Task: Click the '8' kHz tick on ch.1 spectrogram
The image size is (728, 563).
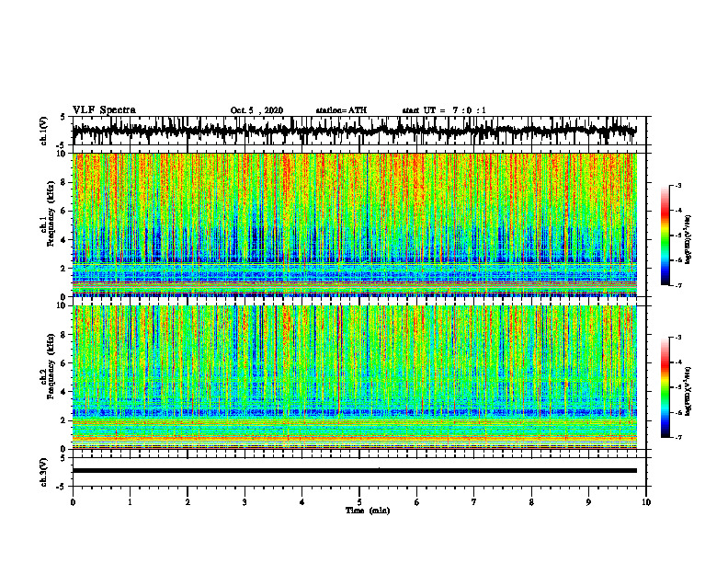Action: [x=63, y=182]
